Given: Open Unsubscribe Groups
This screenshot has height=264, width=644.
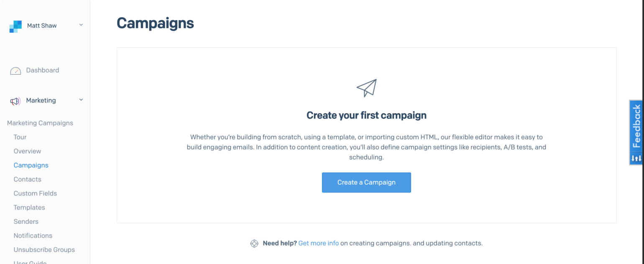Looking at the screenshot, I should pos(44,250).
